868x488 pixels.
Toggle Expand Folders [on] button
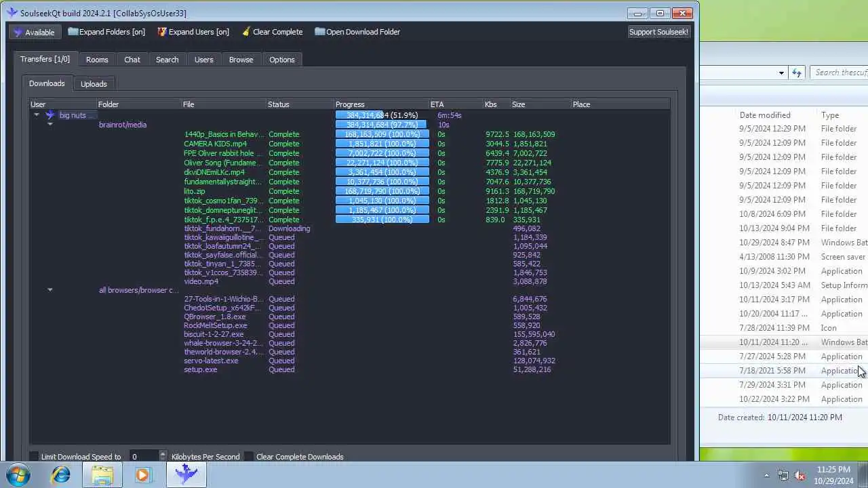point(106,32)
